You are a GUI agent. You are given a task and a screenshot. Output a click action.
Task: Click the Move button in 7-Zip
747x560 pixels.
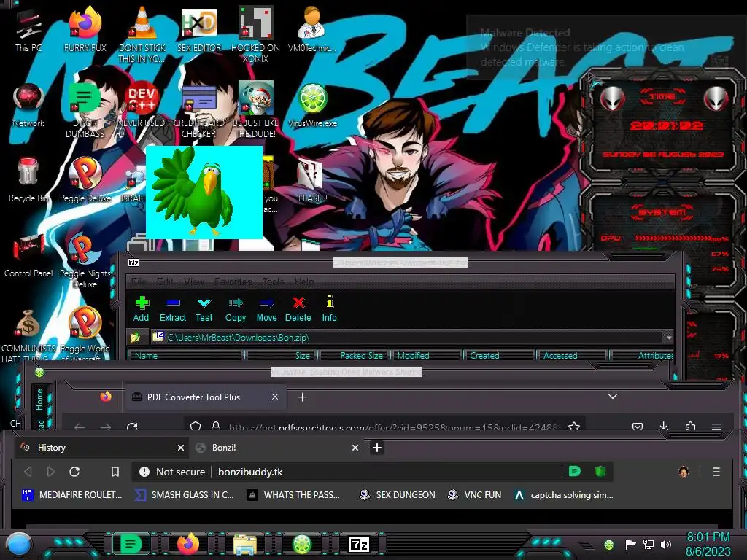click(266, 308)
